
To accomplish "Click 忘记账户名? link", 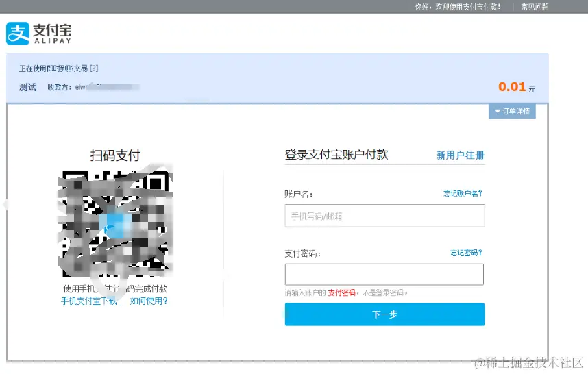I will pyautogui.click(x=463, y=193).
